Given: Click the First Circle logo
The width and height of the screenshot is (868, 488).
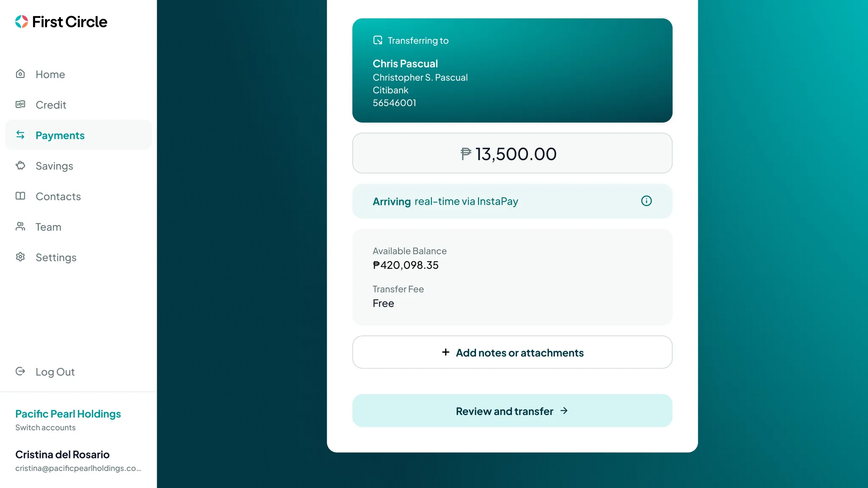Looking at the screenshot, I should [61, 22].
